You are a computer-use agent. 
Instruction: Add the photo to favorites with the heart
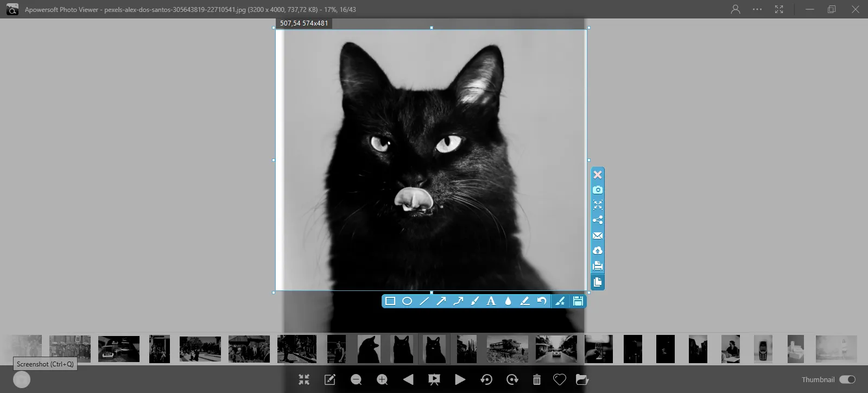(x=560, y=379)
